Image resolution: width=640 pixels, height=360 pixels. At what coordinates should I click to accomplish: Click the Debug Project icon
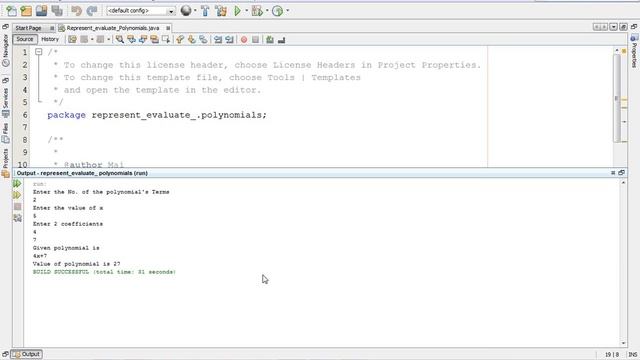tap(257, 11)
